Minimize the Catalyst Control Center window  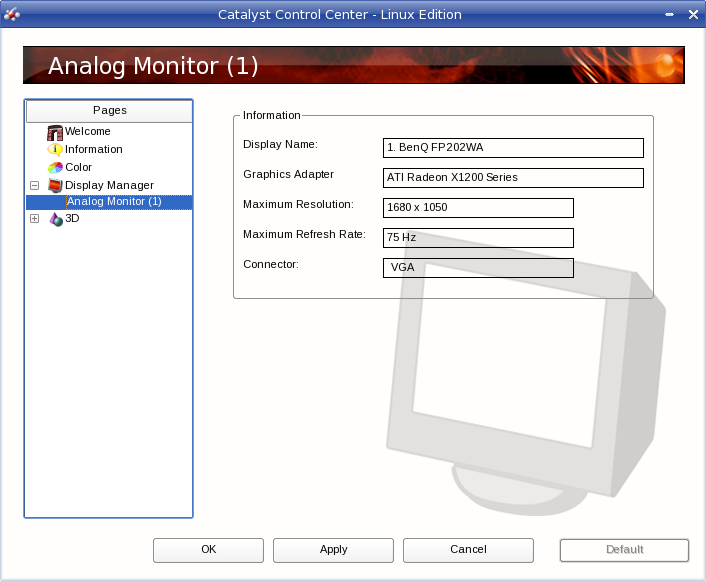(x=670, y=14)
